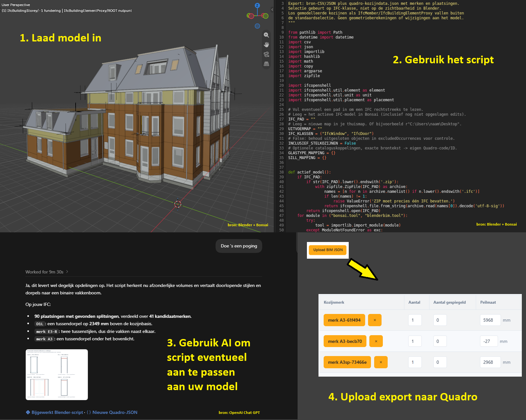The height and width of the screenshot is (420, 526).
Task: Click the Blender viewport zoom magnifier icon
Action: 266,35
